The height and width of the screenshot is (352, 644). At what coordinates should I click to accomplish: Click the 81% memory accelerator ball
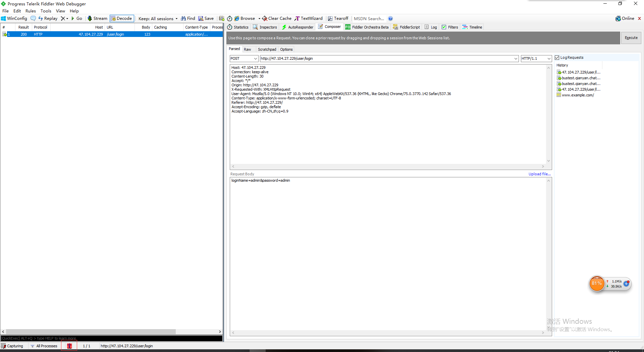597,283
